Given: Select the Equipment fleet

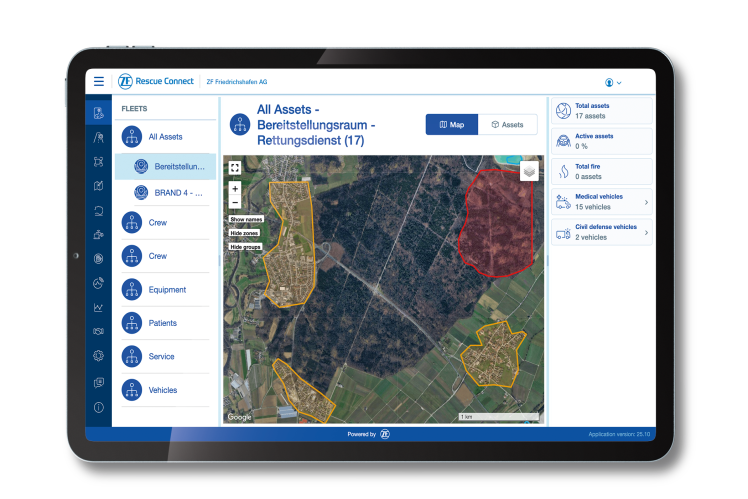Looking at the screenshot, I should click(166, 290).
